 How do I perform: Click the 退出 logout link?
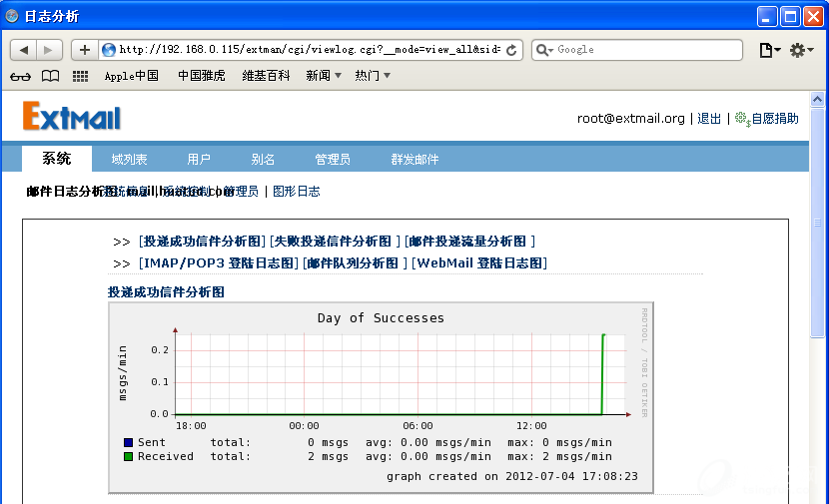[x=709, y=119]
